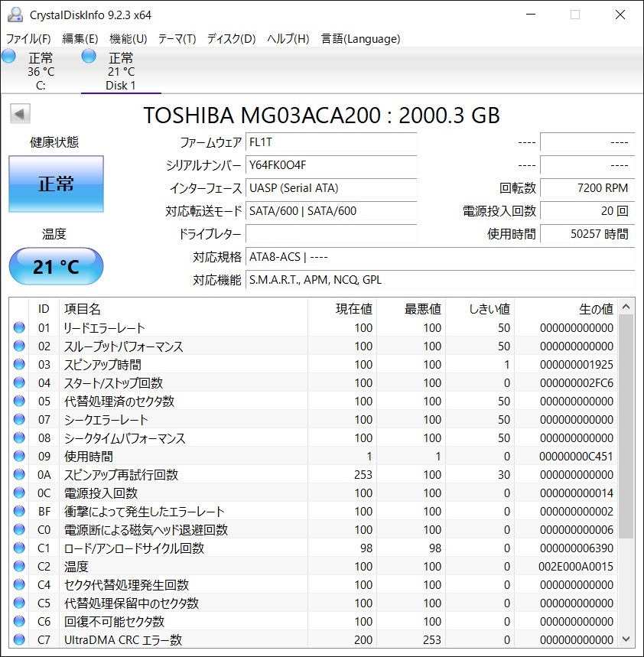Click the previous disk arrow button
This screenshot has height=657, width=644.
click(x=20, y=115)
